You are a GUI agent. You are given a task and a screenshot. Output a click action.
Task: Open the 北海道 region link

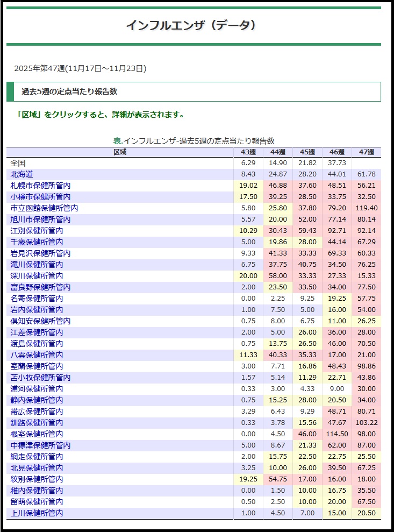point(22,174)
